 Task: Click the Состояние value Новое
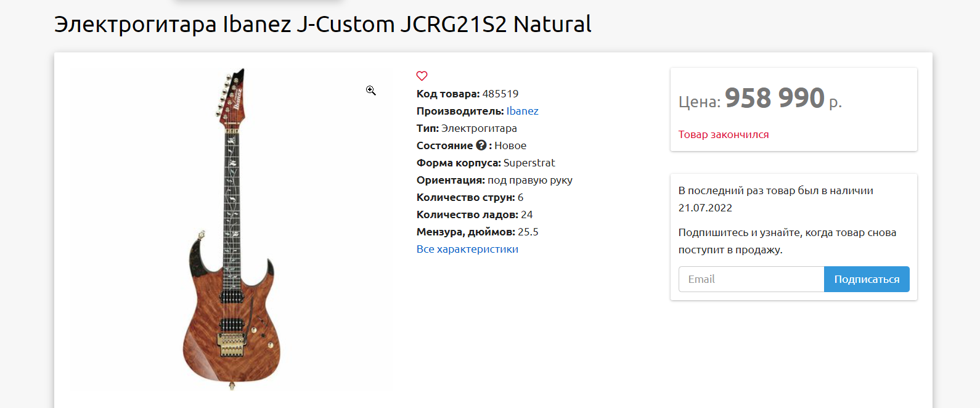[x=510, y=145]
